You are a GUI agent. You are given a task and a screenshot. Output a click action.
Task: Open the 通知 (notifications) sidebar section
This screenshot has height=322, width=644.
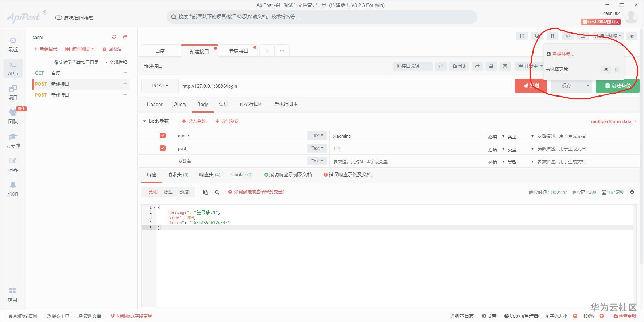point(13,189)
